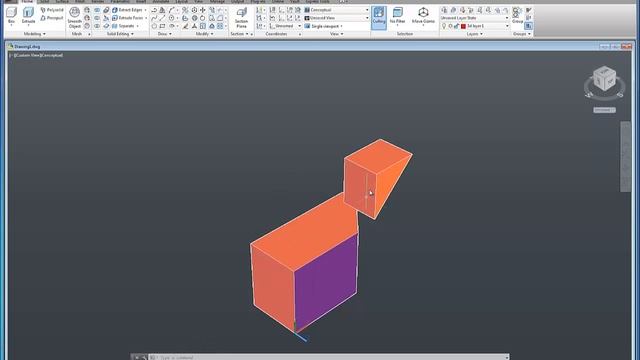This screenshot has height=360, width=640.
Task: Toggle group selection on/off in Groups panel
Action: (529, 26)
